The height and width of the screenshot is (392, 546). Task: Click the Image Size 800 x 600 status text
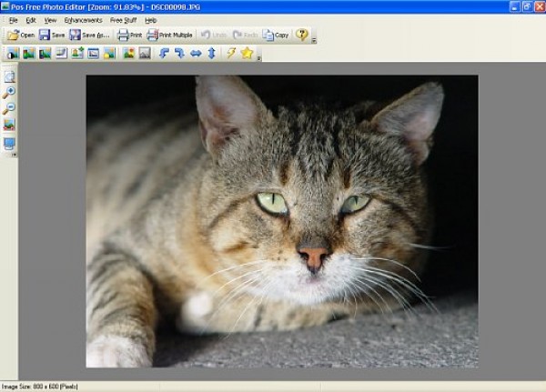coord(40,387)
